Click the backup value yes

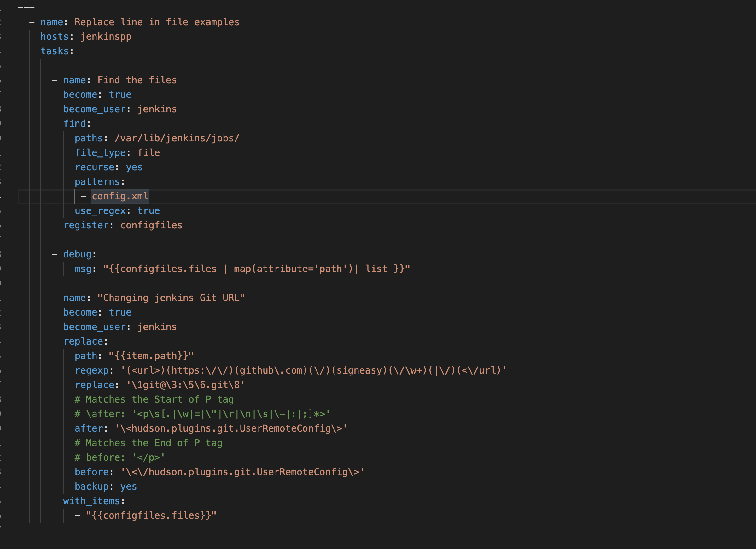pos(128,486)
